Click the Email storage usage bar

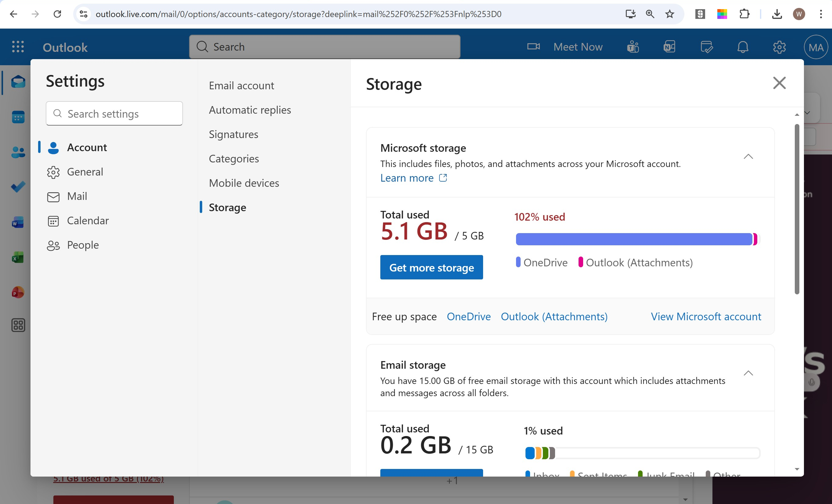pyautogui.click(x=643, y=453)
